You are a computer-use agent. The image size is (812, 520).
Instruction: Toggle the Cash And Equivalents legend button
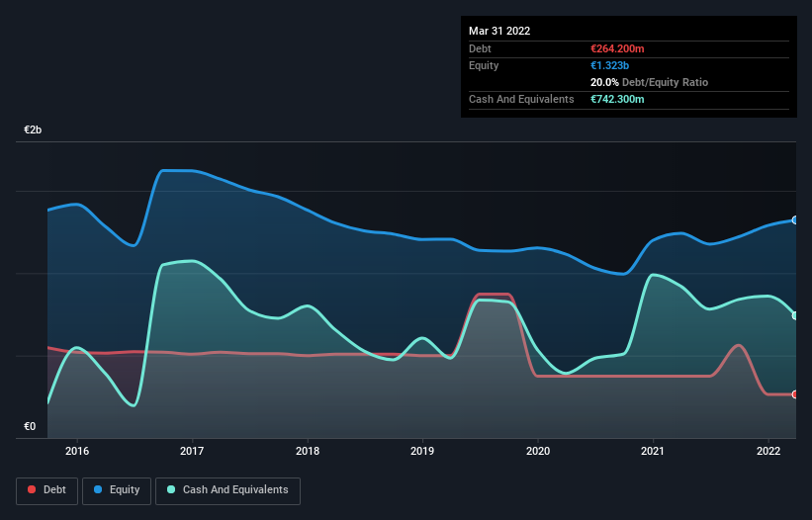pyautogui.click(x=227, y=490)
